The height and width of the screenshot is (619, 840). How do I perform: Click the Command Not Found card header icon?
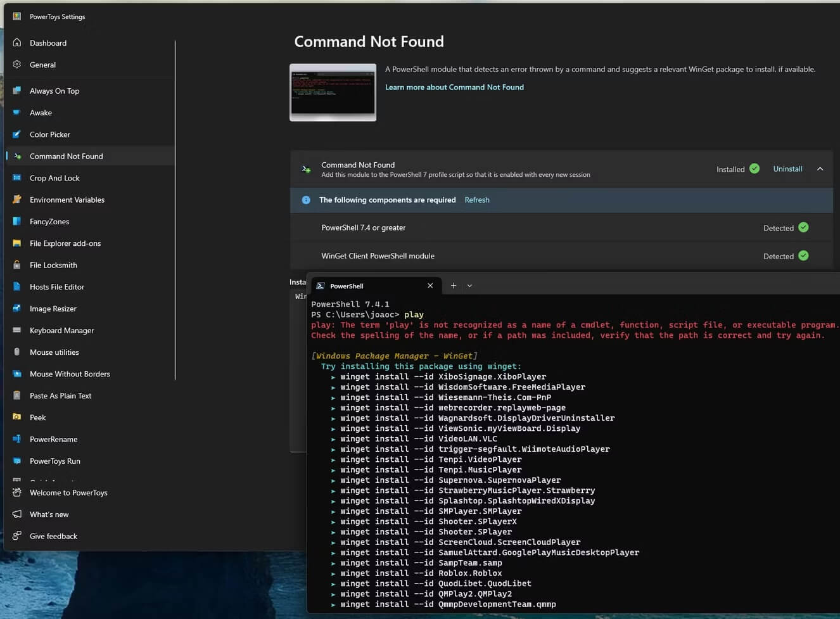click(306, 169)
